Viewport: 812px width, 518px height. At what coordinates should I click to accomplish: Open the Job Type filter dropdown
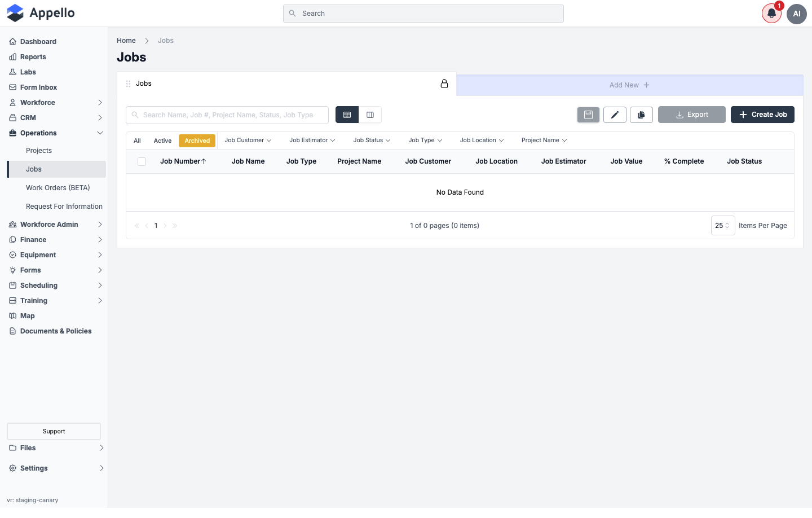point(425,141)
